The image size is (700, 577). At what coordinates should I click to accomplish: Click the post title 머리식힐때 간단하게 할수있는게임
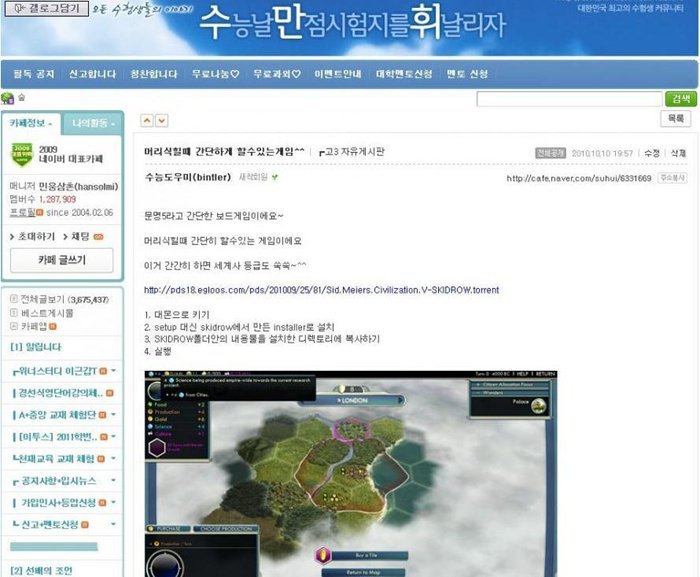point(224,152)
